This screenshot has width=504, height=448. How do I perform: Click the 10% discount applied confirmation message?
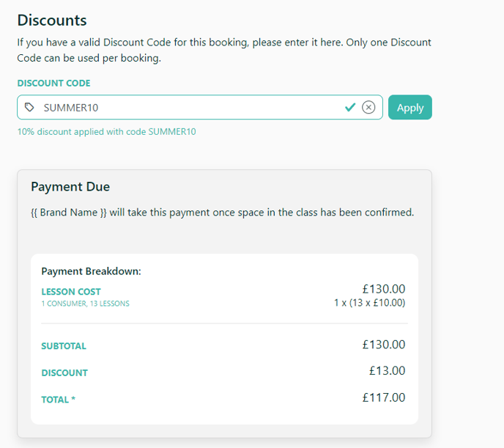(x=106, y=131)
